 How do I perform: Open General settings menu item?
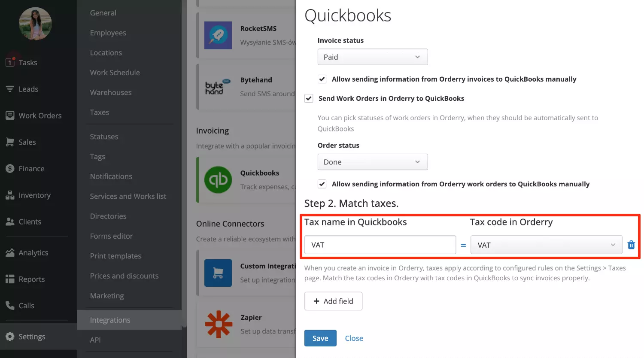coord(103,13)
